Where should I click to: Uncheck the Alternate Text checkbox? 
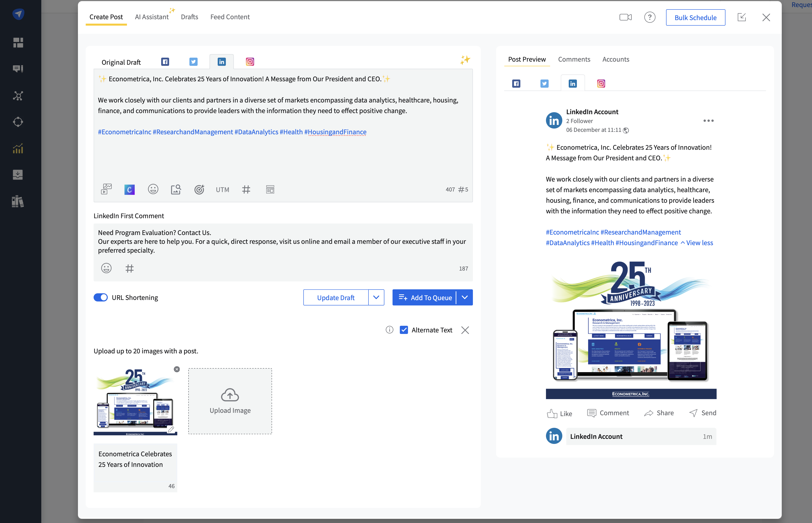point(404,330)
